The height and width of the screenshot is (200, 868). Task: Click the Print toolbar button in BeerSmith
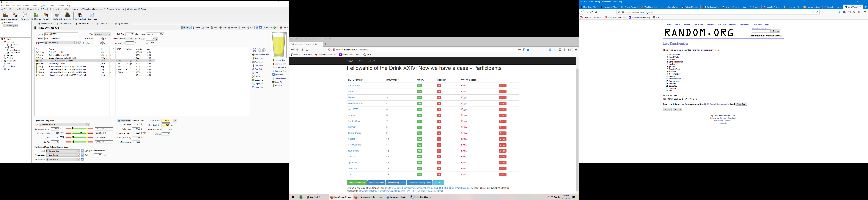(x=4, y=9)
